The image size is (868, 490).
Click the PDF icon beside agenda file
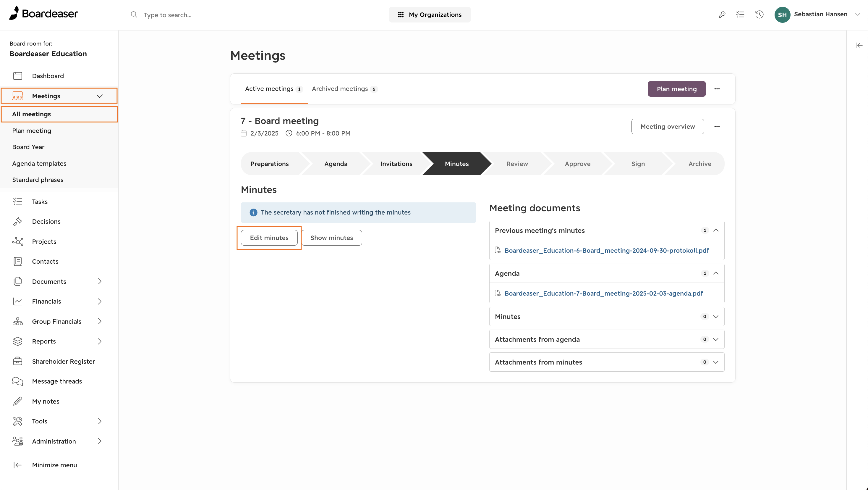[x=498, y=293]
